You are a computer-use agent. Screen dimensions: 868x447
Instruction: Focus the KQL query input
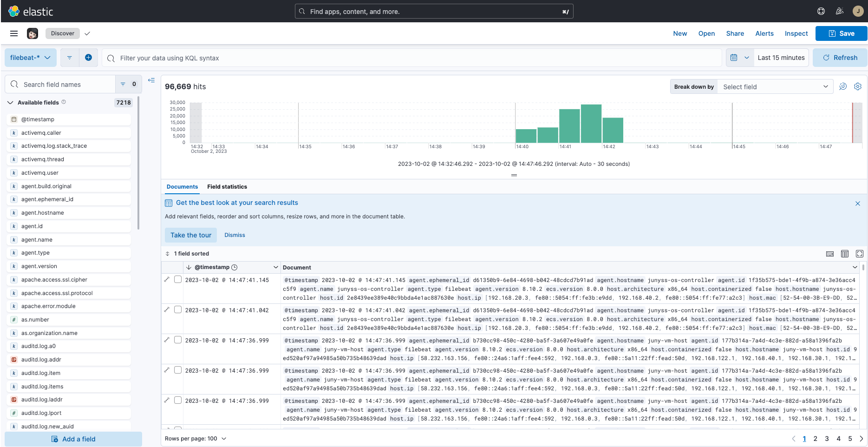point(411,58)
